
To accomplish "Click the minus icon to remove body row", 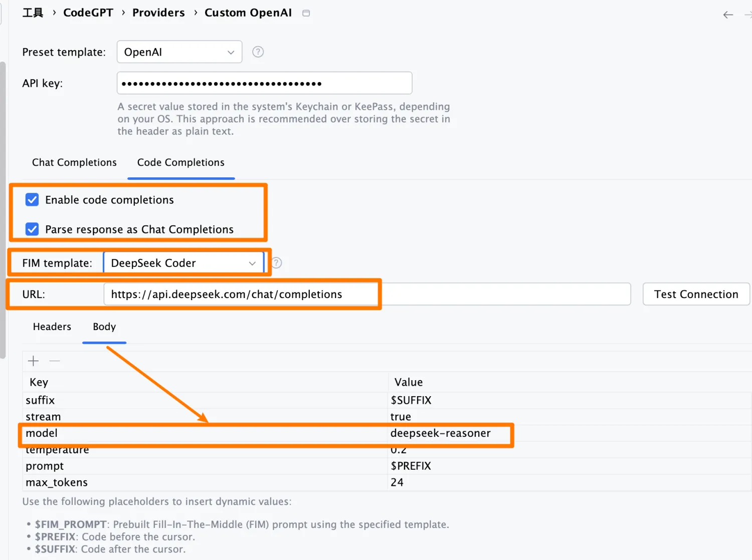I will pyautogui.click(x=55, y=361).
